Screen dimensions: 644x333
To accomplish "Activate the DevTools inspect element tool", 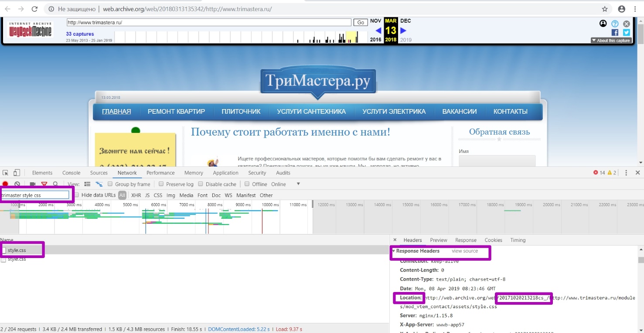I will click(6, 173).
